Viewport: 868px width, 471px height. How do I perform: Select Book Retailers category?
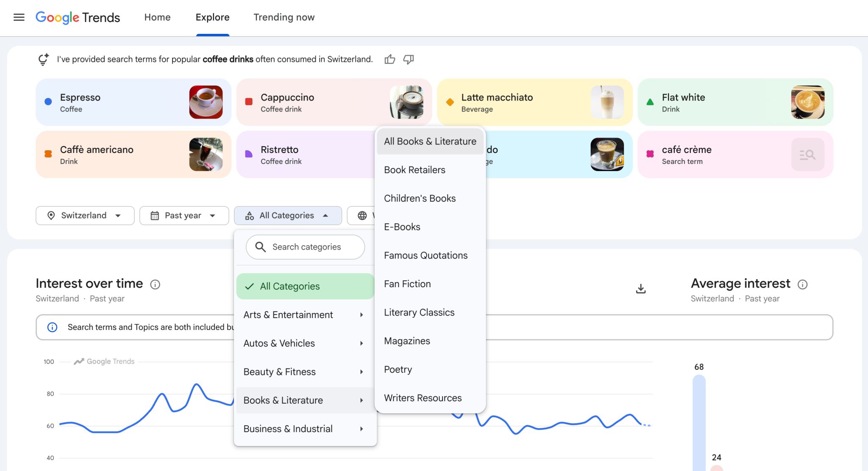[430, 170]
